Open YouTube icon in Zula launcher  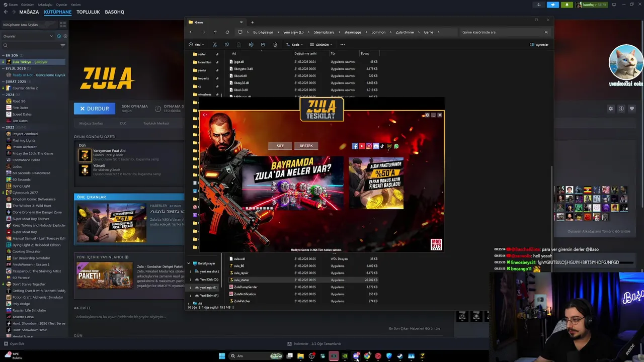(362, 146)
